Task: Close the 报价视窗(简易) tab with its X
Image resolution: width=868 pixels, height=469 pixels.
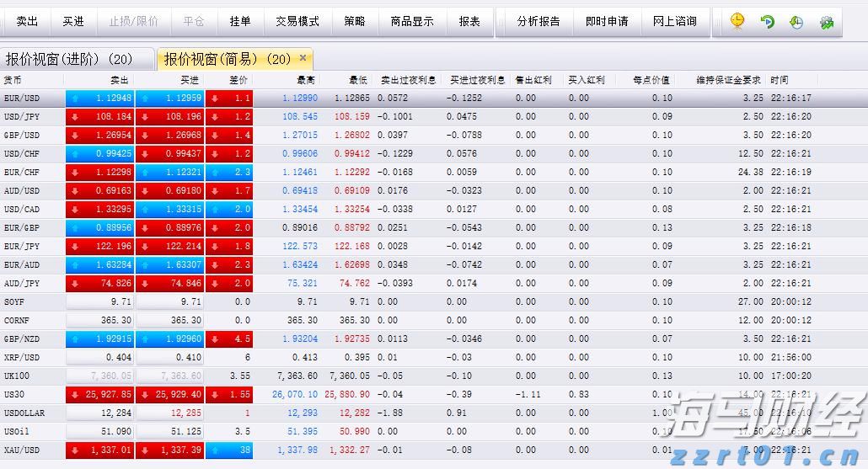Action: pos(303,58)
